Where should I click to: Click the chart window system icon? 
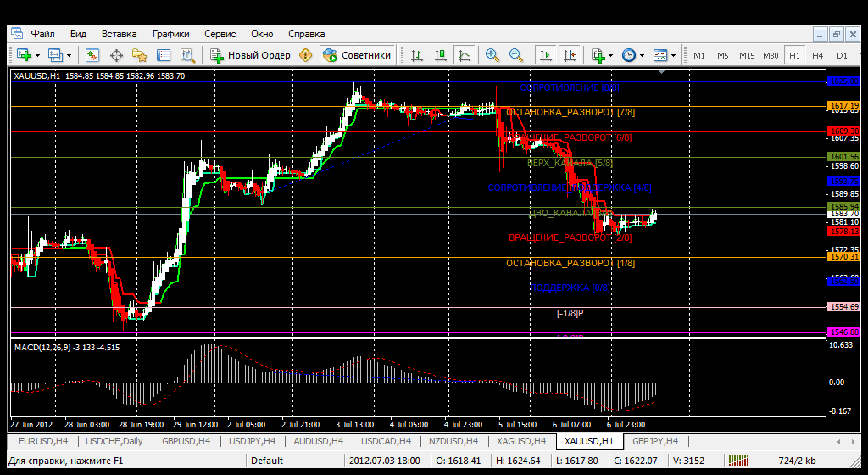17,33
